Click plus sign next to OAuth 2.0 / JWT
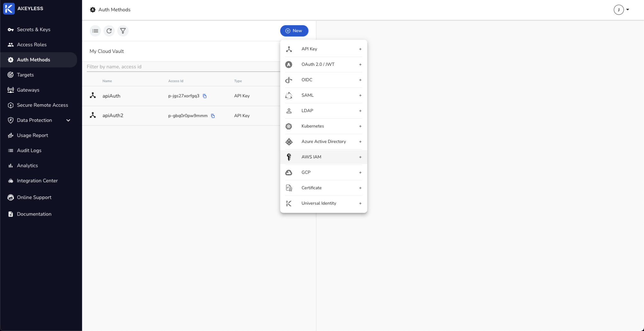 [x=360, y=65]
